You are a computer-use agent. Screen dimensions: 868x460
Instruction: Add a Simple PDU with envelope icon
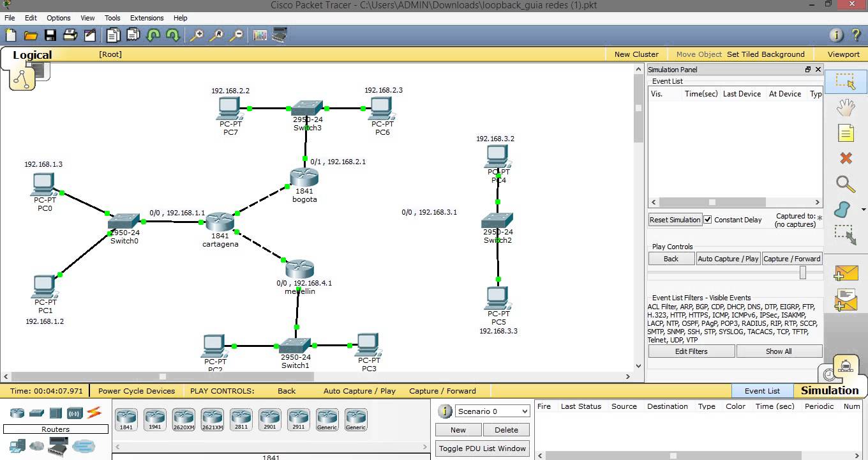[846, 273]
